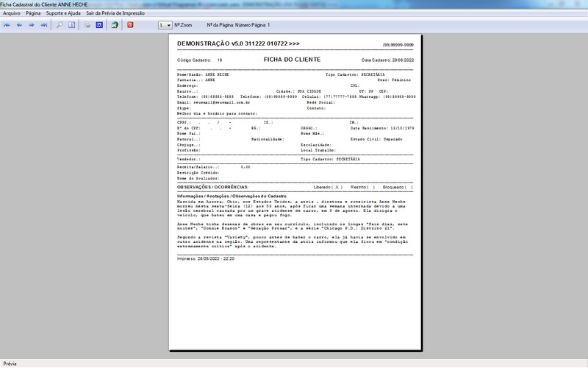Click the 'Bloqueado ( )' marker
Screen dimensions: 588x368
pos(398,187)
